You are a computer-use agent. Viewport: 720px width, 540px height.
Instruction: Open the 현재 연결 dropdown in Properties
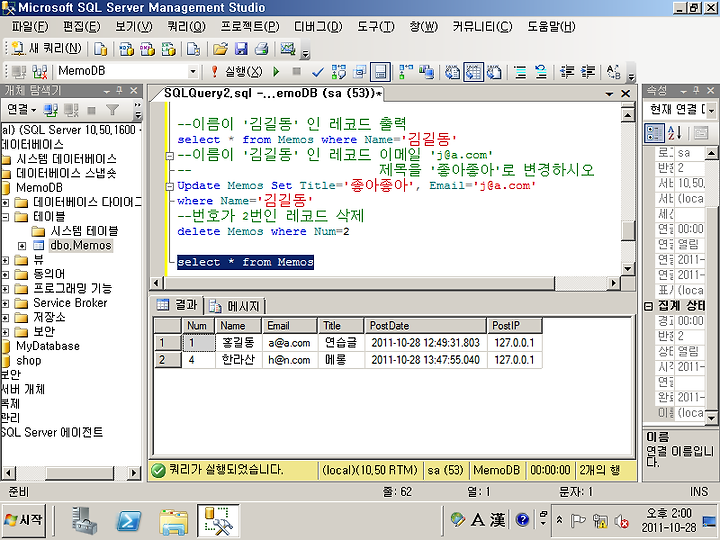[x=711, y=110]
